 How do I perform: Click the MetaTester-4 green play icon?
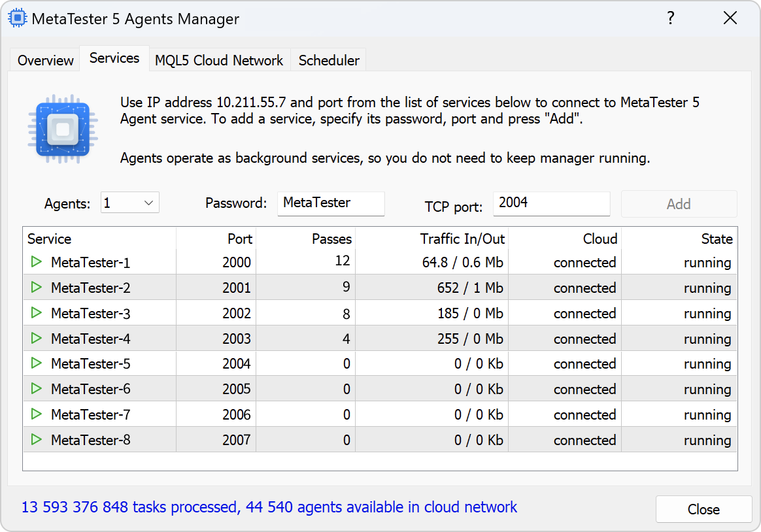[x=37, y=338]
